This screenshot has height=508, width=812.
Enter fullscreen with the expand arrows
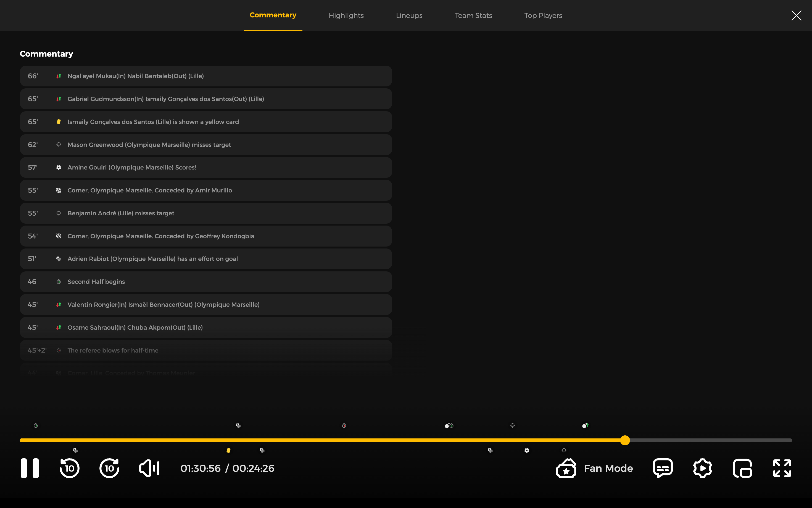[782, 468]
